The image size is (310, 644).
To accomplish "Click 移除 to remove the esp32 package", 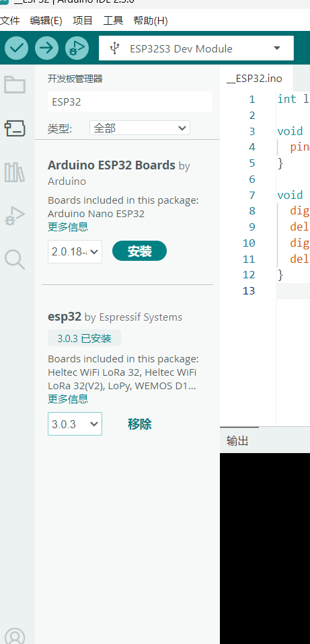I will click(x=140, y=424).
